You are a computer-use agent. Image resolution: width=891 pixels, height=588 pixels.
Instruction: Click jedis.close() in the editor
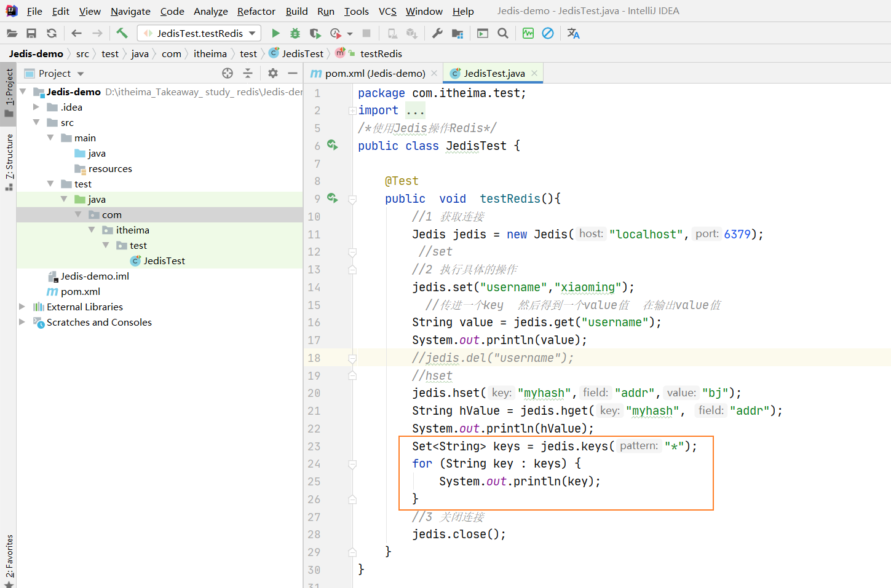459,534
